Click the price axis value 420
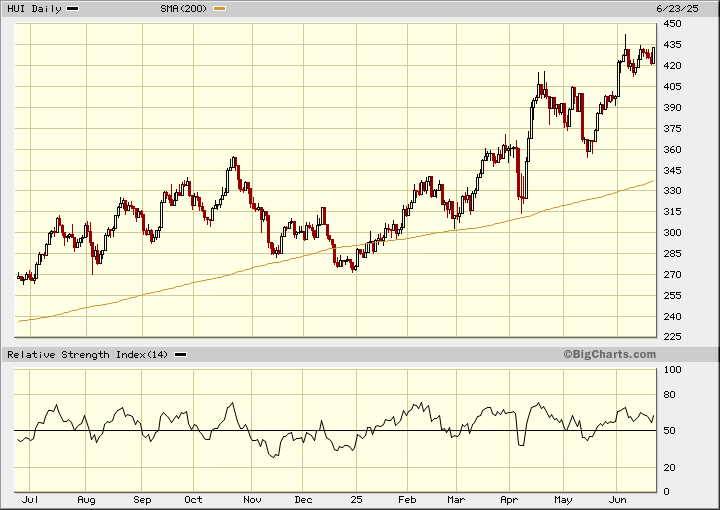The image size is (720, 510). [x=672, y=66]
